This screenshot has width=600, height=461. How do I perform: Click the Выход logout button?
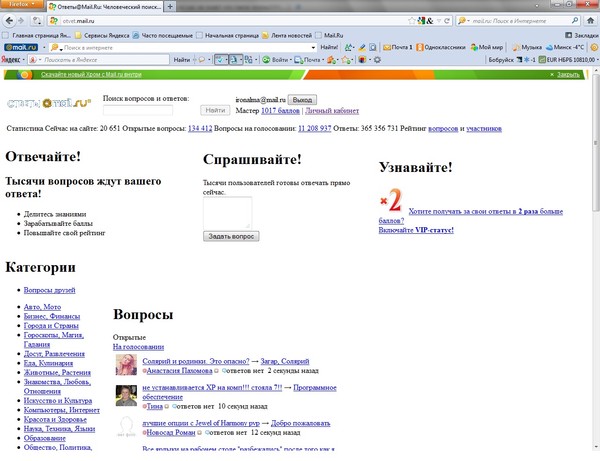pyautogui.click(x=302, y=100)
